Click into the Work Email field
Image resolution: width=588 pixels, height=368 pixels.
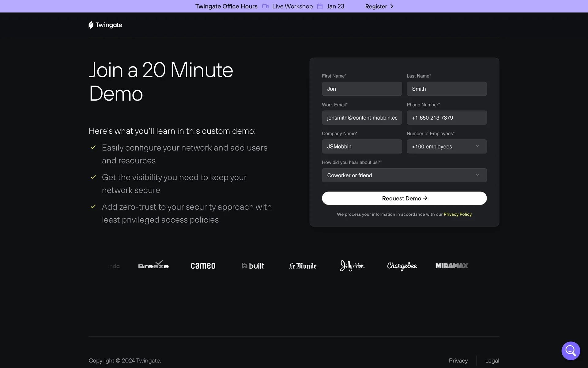pos(362,118)
